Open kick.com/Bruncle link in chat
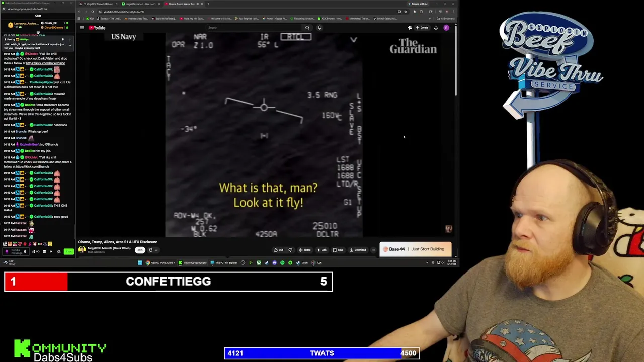Viewport: 644px width, 362px height. point(33,167)
